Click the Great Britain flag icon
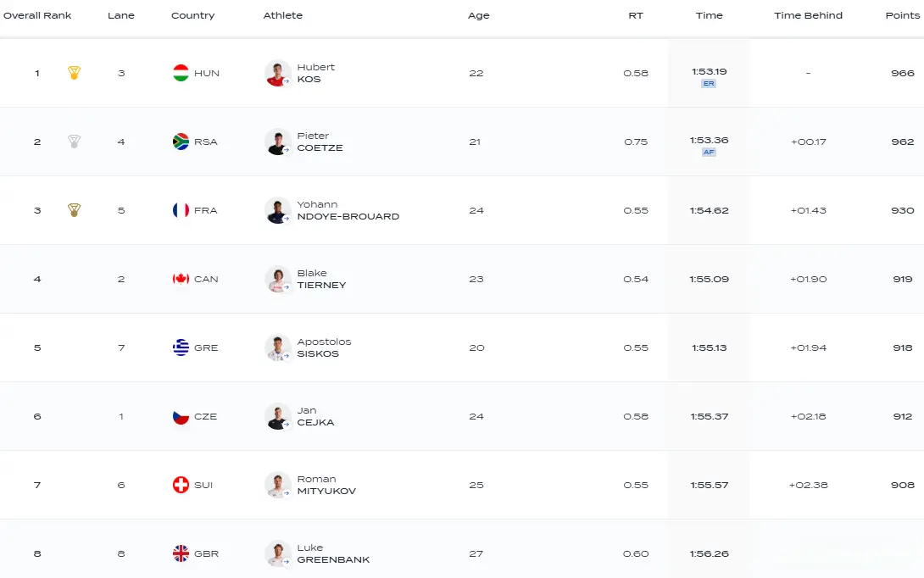 [181, 553]
